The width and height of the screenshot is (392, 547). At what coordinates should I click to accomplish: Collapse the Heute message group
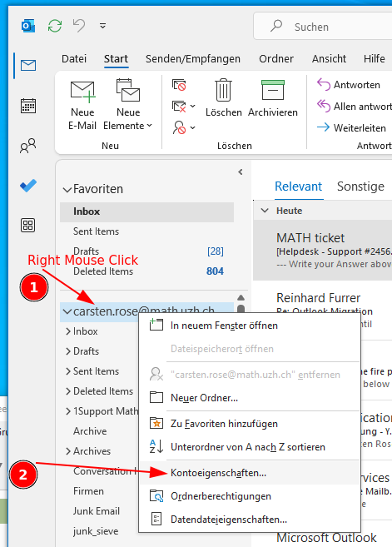(x=265, y=211)
